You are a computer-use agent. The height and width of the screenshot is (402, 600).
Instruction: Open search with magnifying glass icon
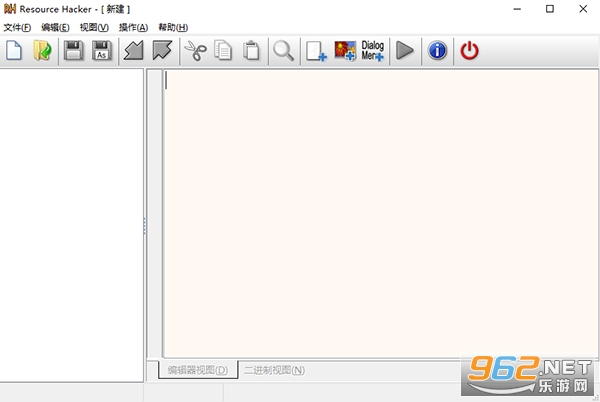click(284, 51)
